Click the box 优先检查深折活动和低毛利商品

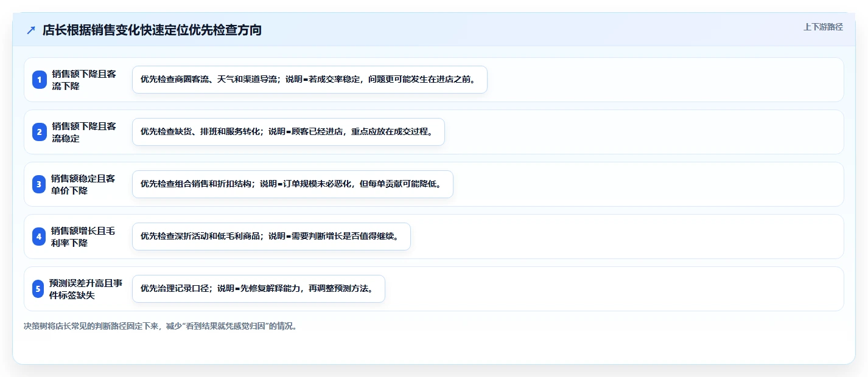[271, 237]
